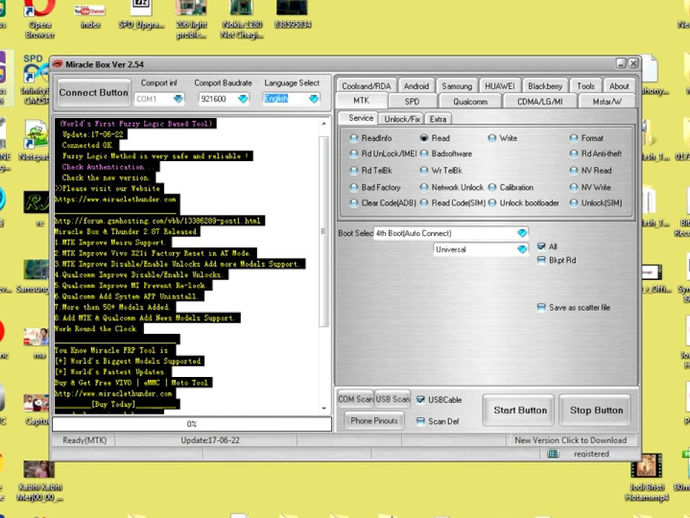690x518 pixels.
Task: Select the CDMA/LG/MI tab
Action: [540, 102]
